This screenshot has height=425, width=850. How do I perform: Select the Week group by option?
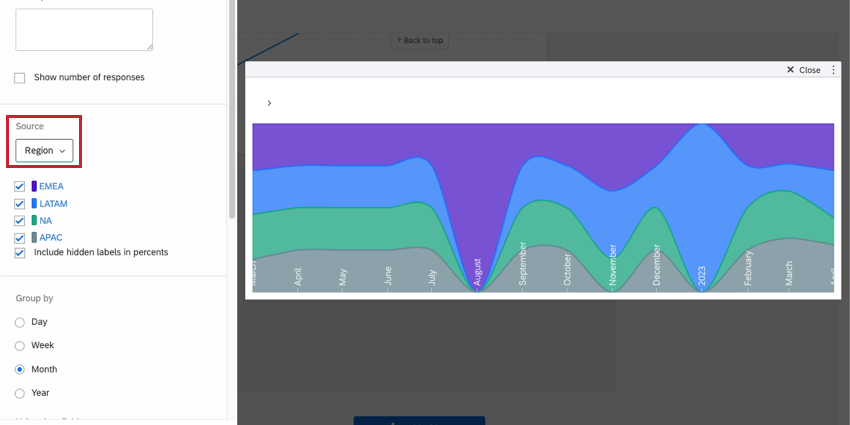20,346
